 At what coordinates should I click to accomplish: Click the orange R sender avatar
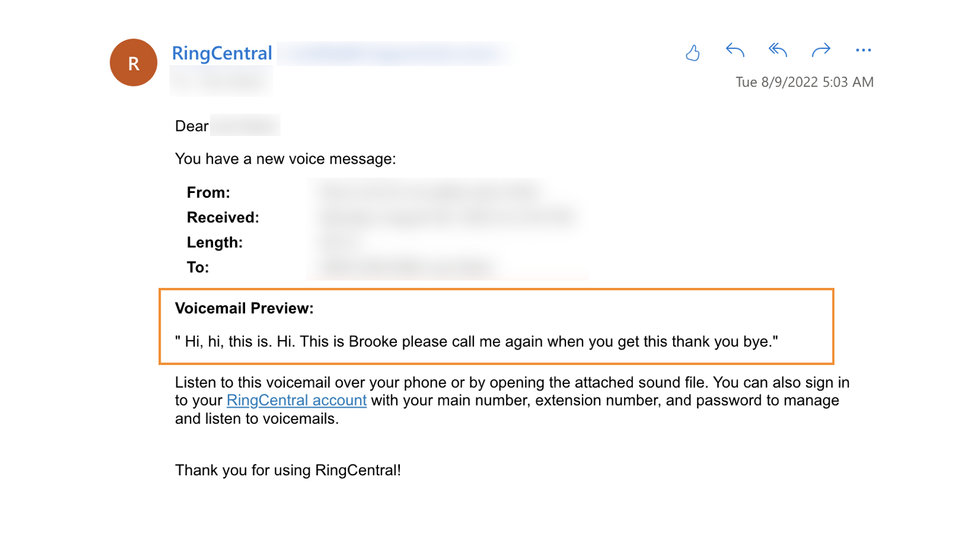pyautogui.click(x=134, y=62)
